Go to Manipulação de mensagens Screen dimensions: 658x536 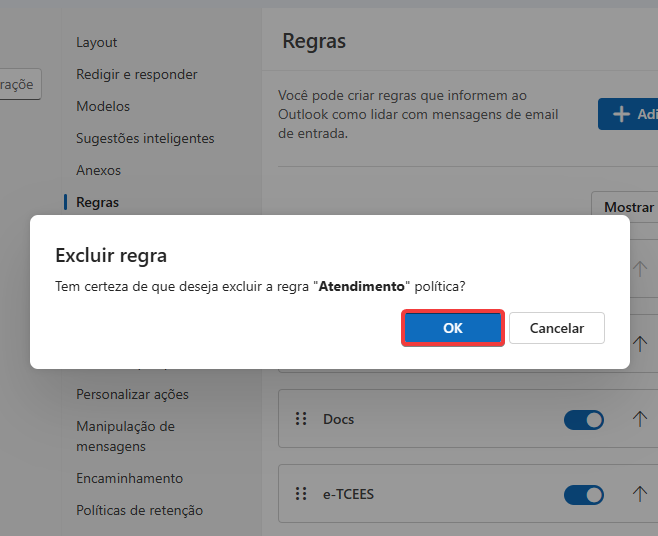(x=125, y=436)
